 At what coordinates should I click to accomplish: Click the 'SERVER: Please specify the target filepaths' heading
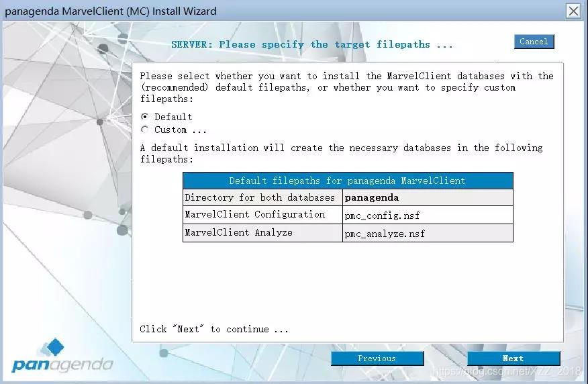click(312, 44)
